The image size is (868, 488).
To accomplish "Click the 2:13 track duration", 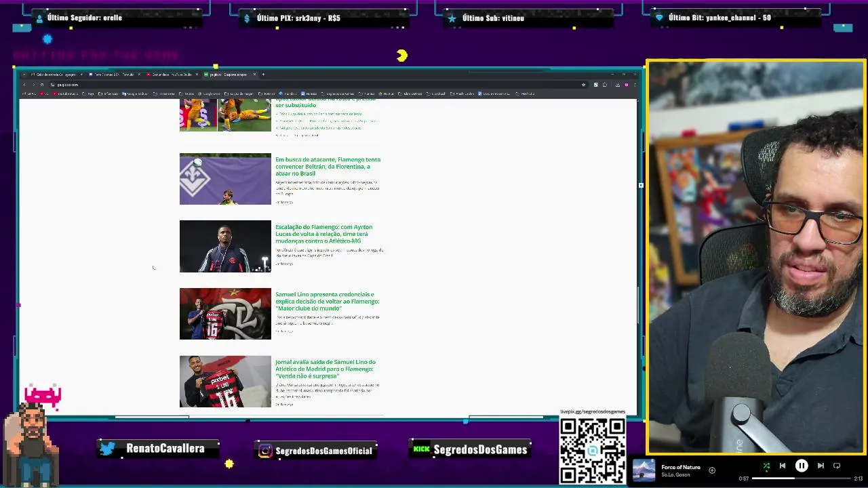I will pyautogui.click(x=859, y=479).
